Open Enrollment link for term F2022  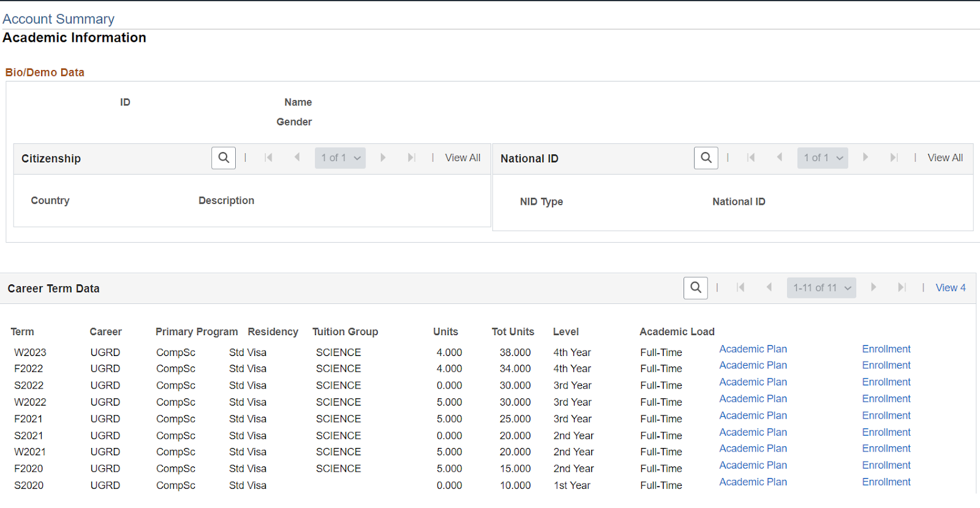point(886,365)
